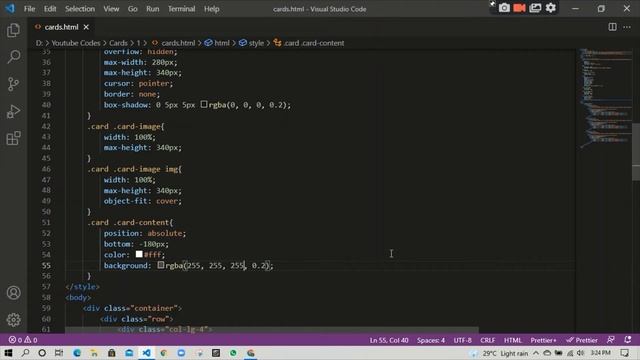Open the Run and Debug view

point(13,111)
